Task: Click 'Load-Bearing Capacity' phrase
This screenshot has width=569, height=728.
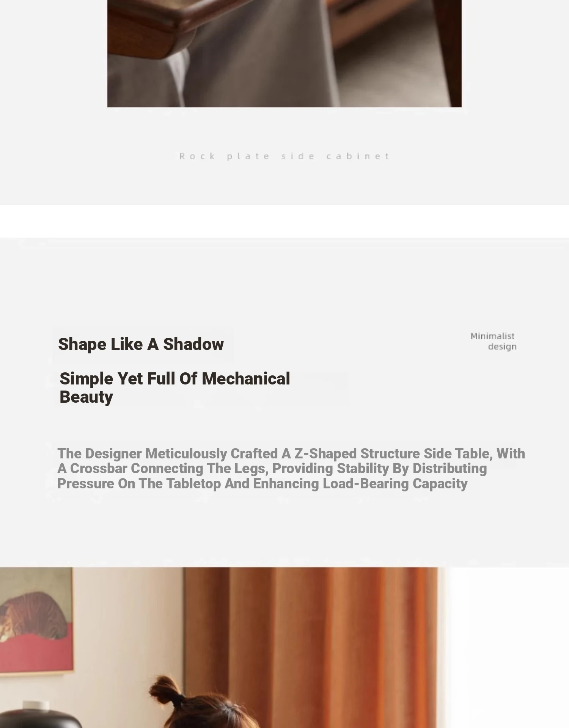Action: pyautogui.click(x=395, y=484)
